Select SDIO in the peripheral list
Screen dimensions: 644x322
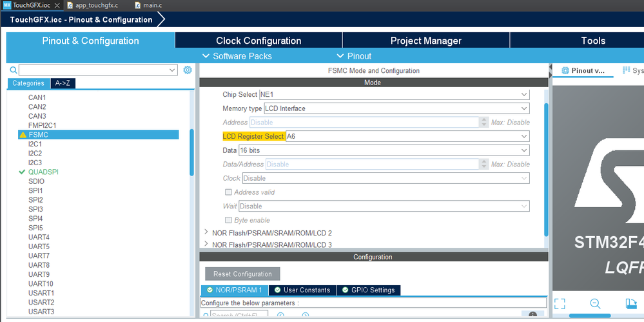[x=36, y=181]
